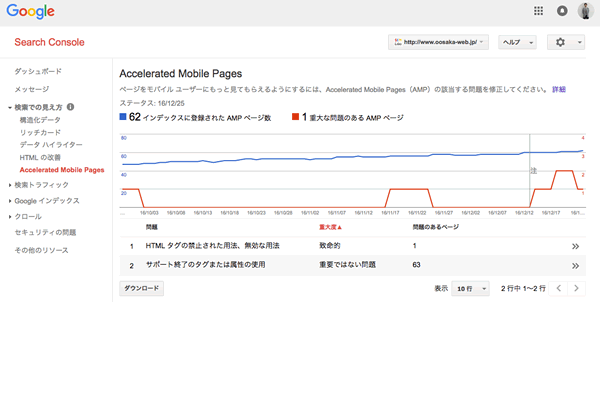Viewport: 600px width, 400px height.
Task: Click the Google logo
Action: click(31, 11)
